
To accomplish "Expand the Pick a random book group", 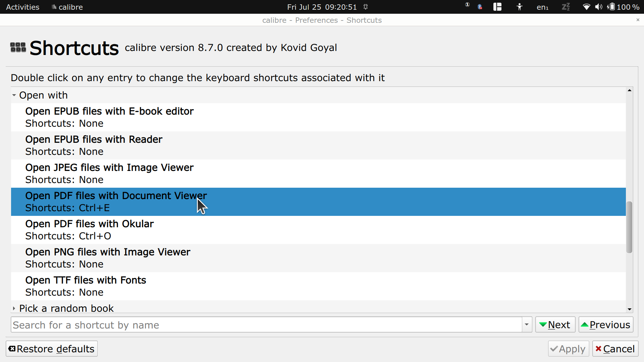I will pos(14,308).
